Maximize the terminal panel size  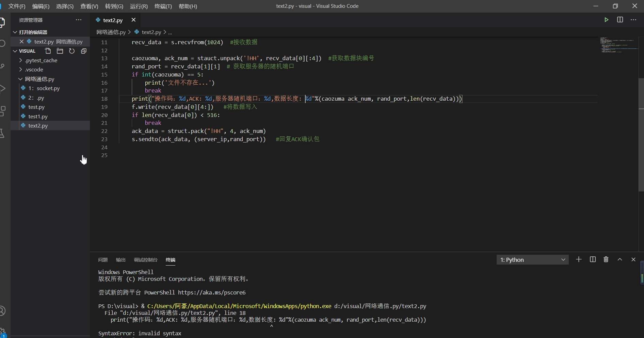tap(620, 259)
